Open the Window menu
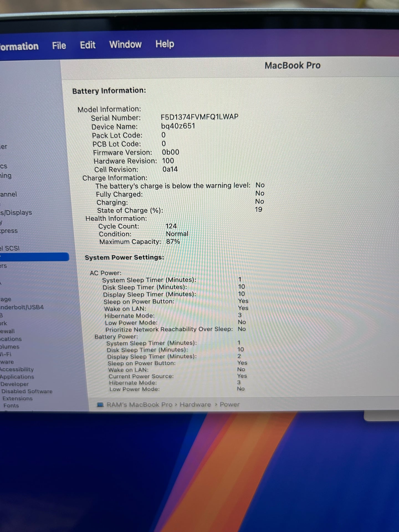399x532 pixels. tap(125, 44)
